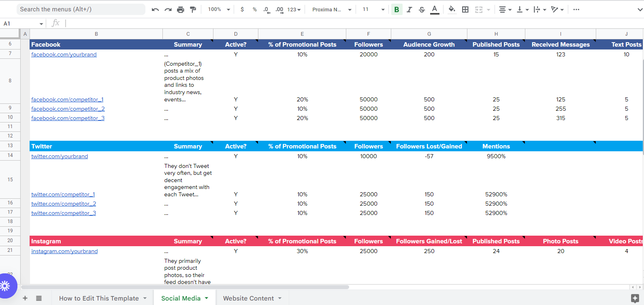Toggle Italic formatting
This screenshot has height=305, width=644.
409,9
